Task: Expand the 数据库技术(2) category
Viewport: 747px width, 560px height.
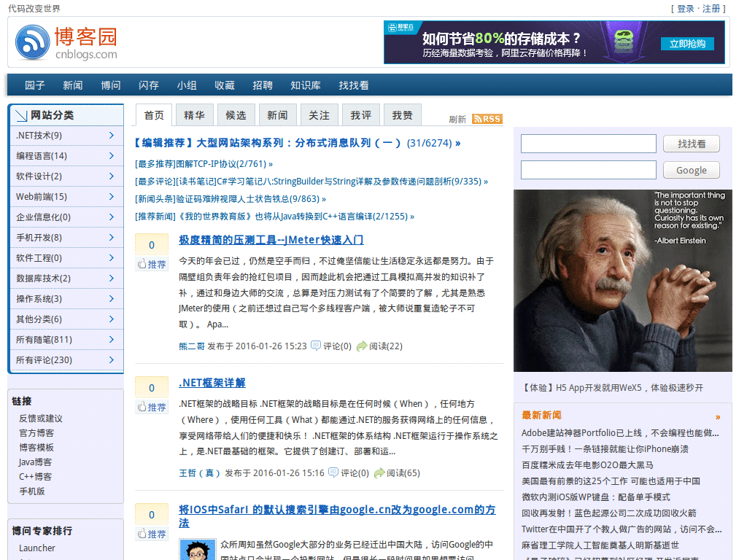Action: pyautogui.click(x=111, y=278)
